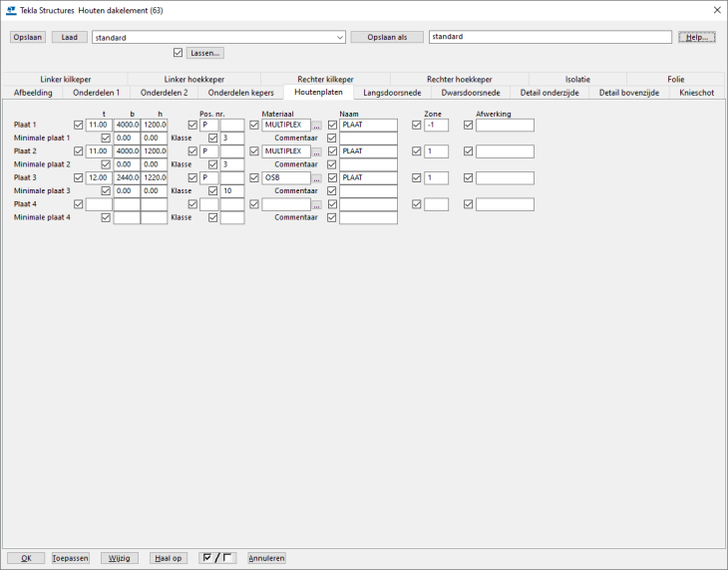Click the Opslaan als button

tap(387, 37)
